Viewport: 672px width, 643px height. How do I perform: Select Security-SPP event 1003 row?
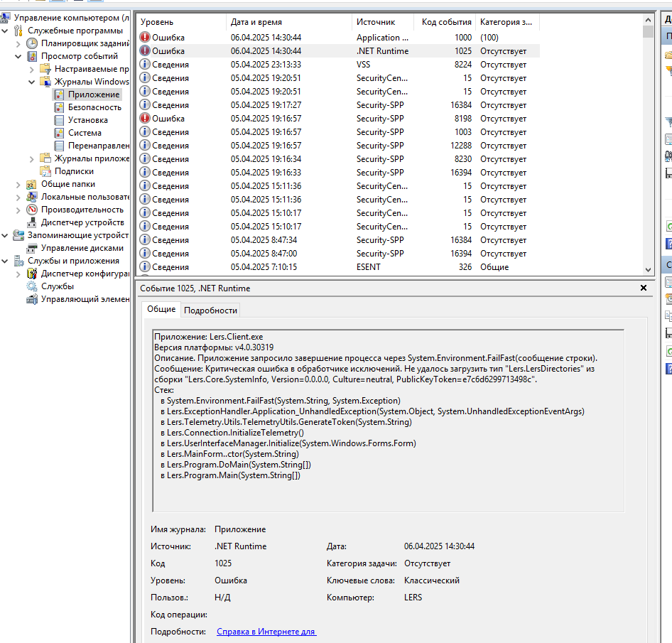pos(338,132)
